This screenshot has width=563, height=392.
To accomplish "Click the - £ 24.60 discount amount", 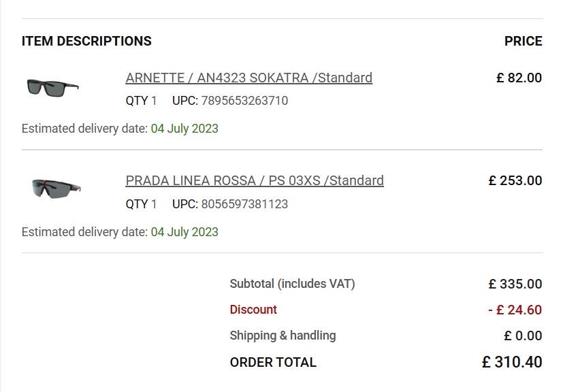I will pyautogui.click(x=515, y=310).
